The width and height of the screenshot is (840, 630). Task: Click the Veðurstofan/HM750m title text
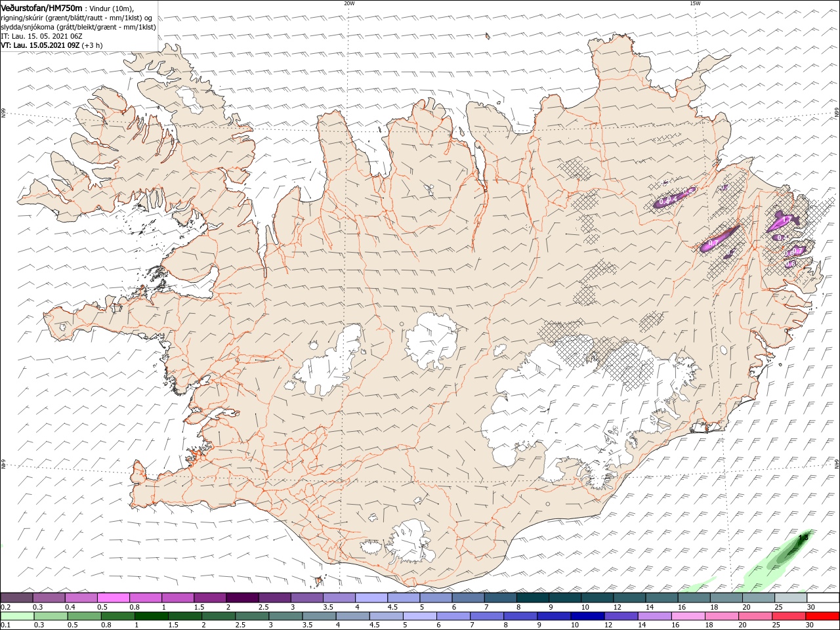(x=41, y=7)
